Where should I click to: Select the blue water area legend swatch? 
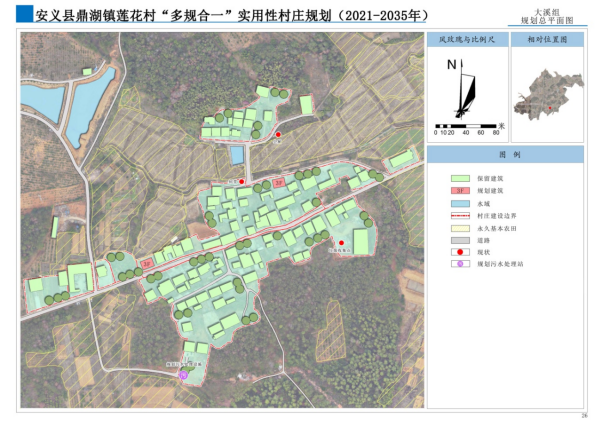pyautogui.click(x=461, y=202)
